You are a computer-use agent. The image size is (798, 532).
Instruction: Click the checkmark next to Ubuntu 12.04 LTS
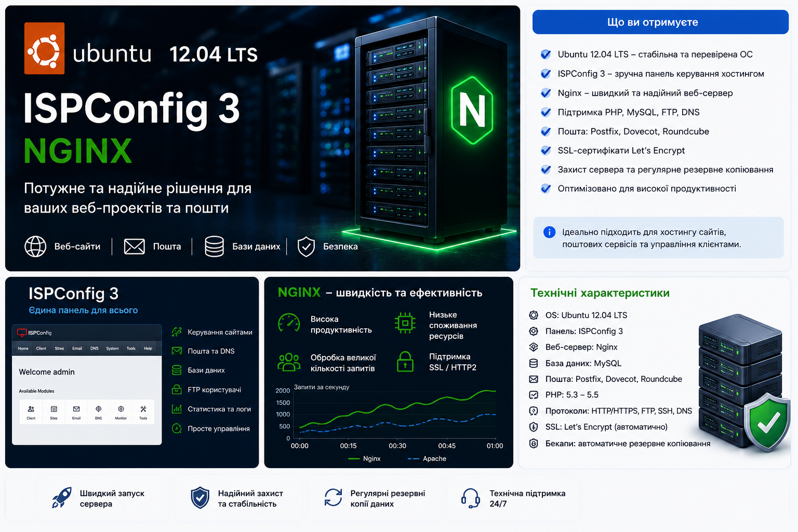coord(546,54)
